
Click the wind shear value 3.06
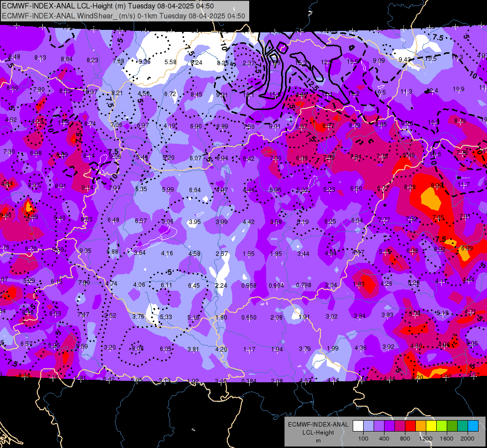[168, 222]
